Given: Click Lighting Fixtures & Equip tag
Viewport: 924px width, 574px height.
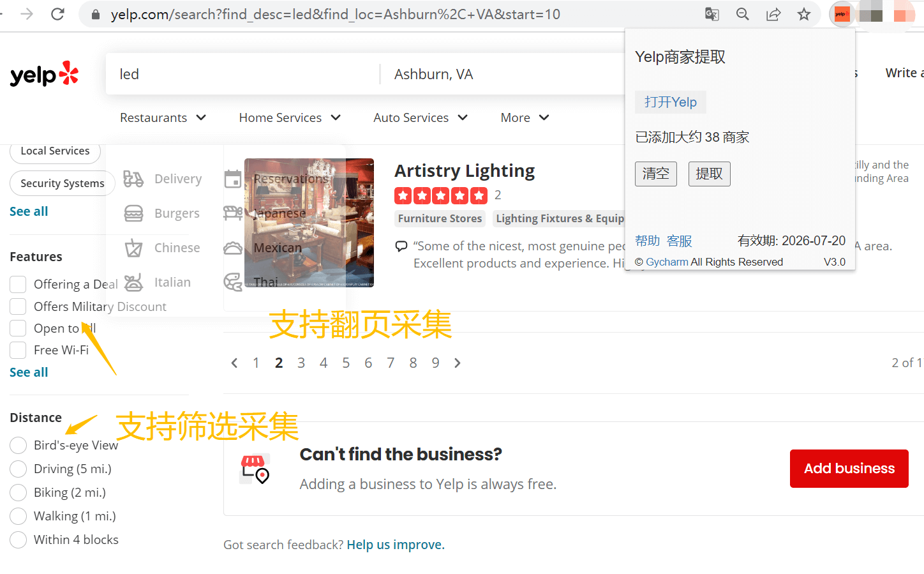Looking at the screenshot, I should pyautogui.click(x=559, y=218).
